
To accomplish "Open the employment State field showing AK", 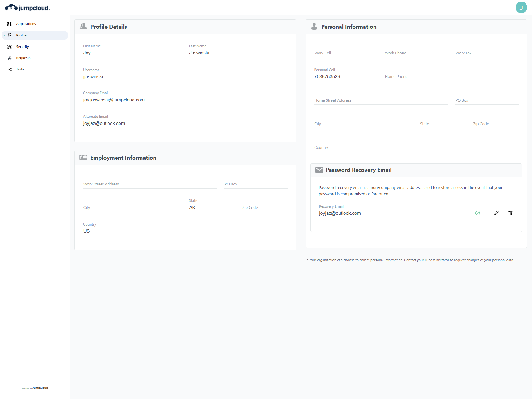I will (x=212, y=208).
